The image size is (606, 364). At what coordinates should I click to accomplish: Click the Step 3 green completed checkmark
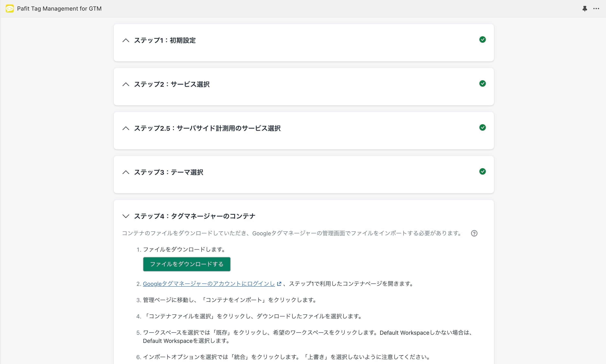pos(482,171)
